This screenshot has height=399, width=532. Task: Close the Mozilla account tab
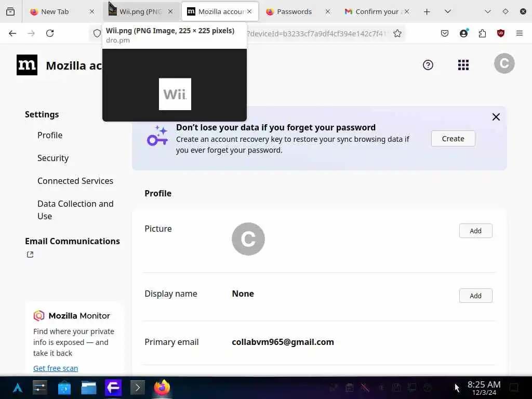[x=250, y=11]
